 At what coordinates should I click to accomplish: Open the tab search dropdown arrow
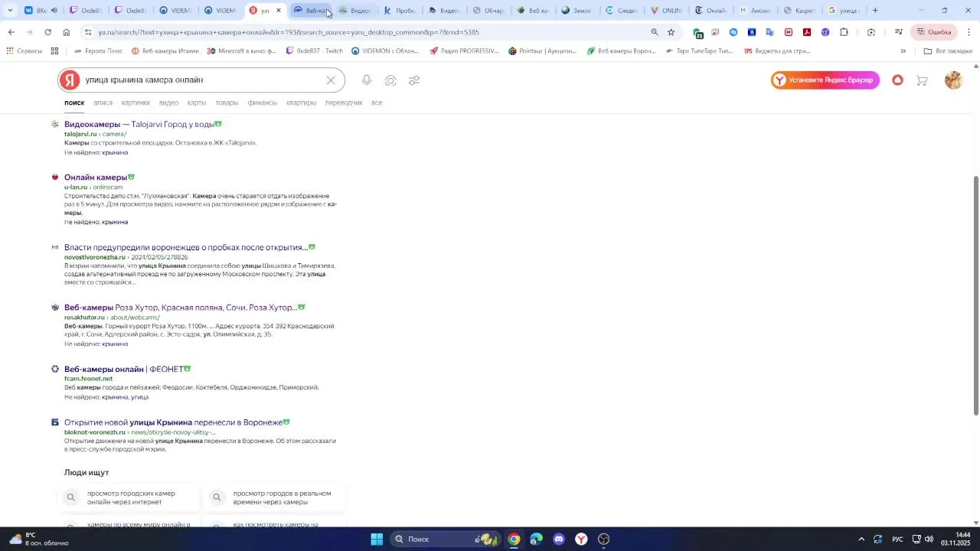coord(9,11)
